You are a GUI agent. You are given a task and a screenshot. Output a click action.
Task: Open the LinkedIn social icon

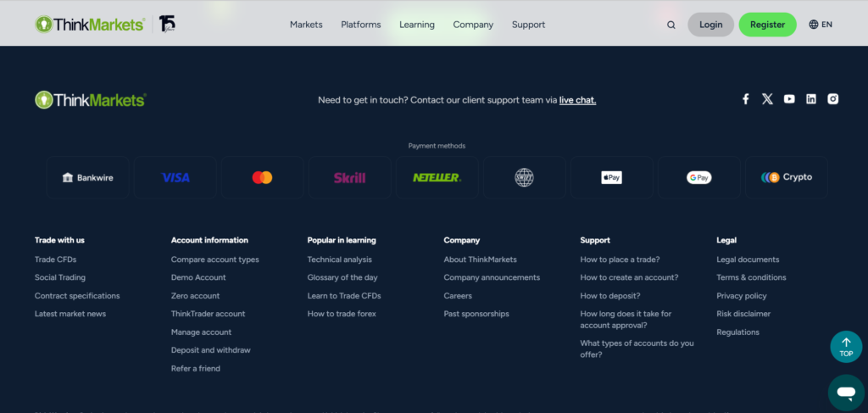[x=811, y=99]
